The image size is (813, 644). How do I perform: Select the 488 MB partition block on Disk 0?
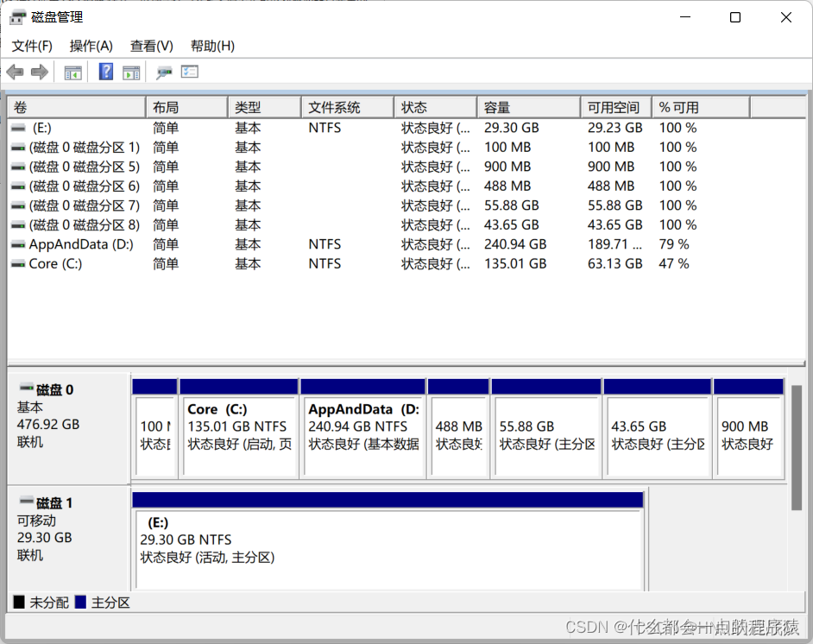(458, 429)
